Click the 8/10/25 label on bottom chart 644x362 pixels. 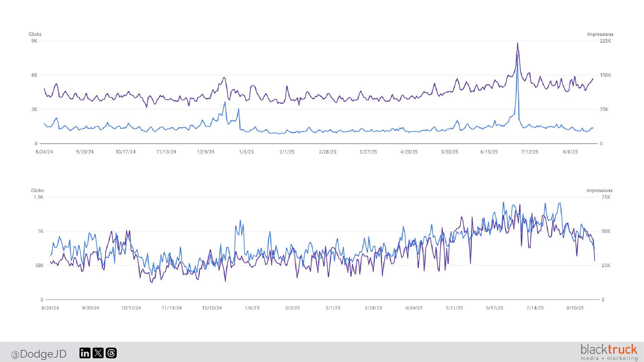[x=575, y=308]
